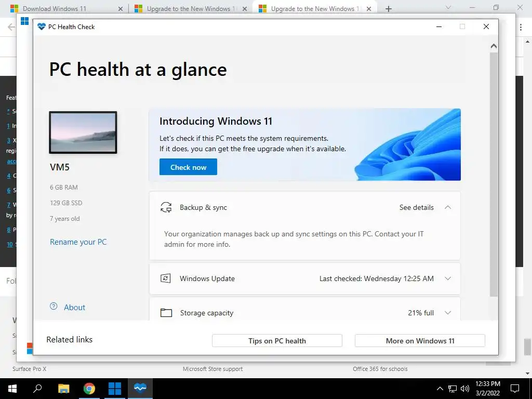Viewport: 532px width, 399px height.
Task: Click the 129 GB SSD text
Action: pyautogui.click(x=66, y=203)
